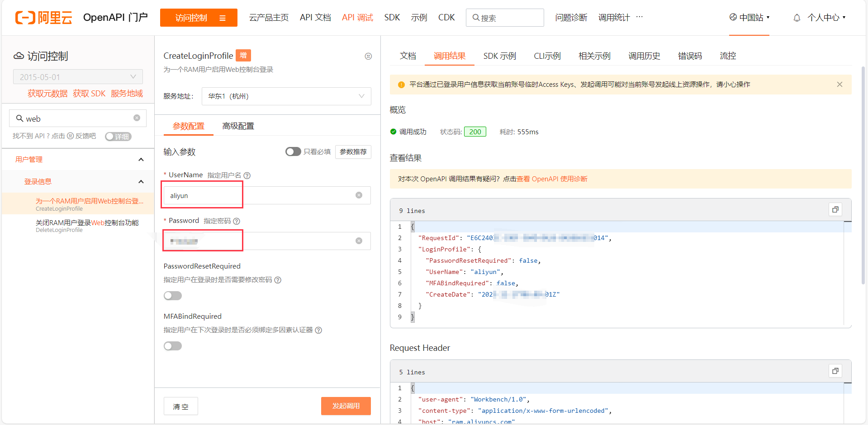This screenshot has height=425, width=868.
Task: Toggle the 只看必填 switch
Action: pyautogui.click(x=293, y=151)
